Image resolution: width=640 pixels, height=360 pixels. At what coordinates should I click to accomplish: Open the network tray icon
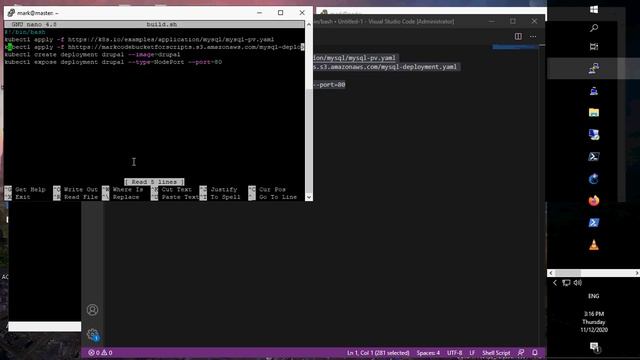tap(566, 283)
